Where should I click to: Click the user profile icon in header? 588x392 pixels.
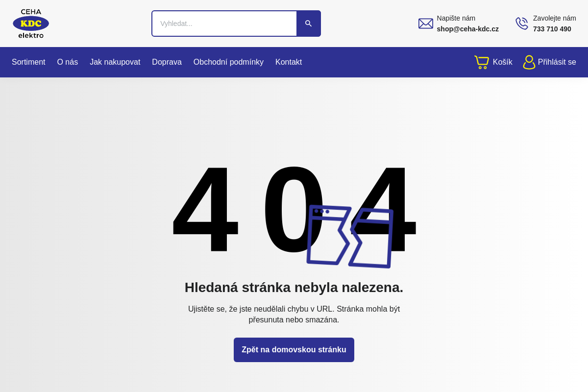click(x=529, y=62)
